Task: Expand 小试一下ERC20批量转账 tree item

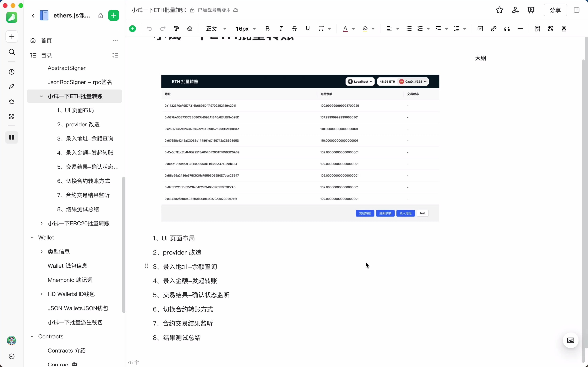Action: [42, 223]
